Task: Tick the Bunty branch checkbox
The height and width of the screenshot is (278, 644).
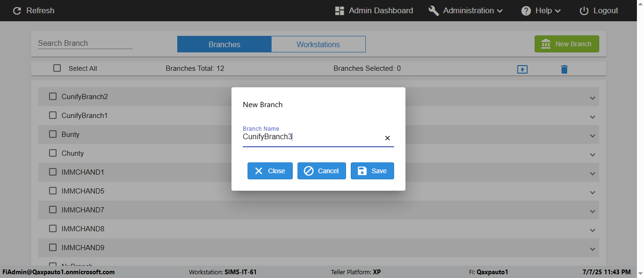Action: pos(53,134)
